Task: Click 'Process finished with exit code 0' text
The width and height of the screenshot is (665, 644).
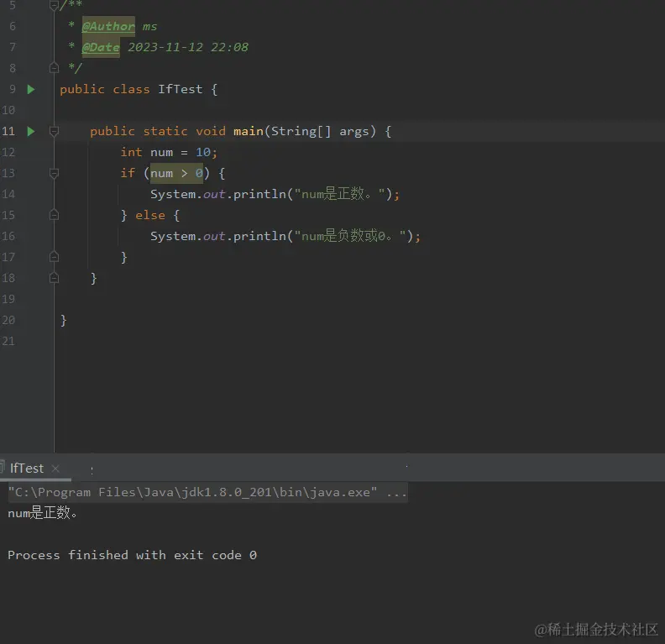Action: click(133, 555)
